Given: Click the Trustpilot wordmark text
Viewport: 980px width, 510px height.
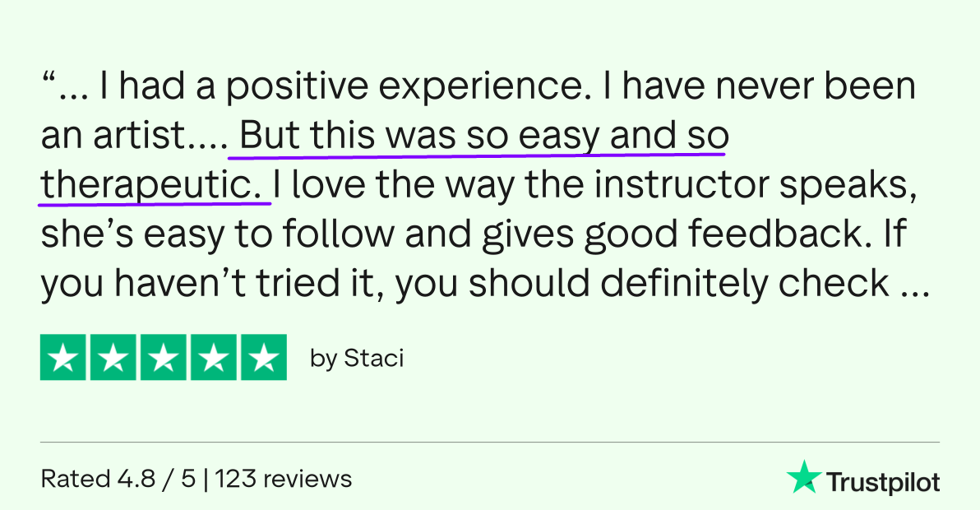Looking at the screenshot, I should pyautogui.click(x=883, y=483).
